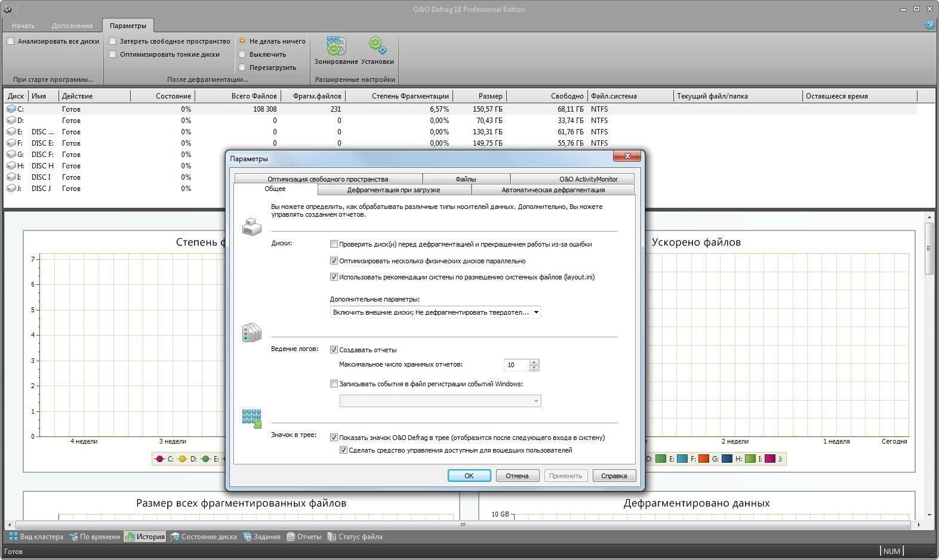The image size is (939, 560).
Task: Switch to Оптимизация свободного пространства tab
Action: [x=328, y=179]
